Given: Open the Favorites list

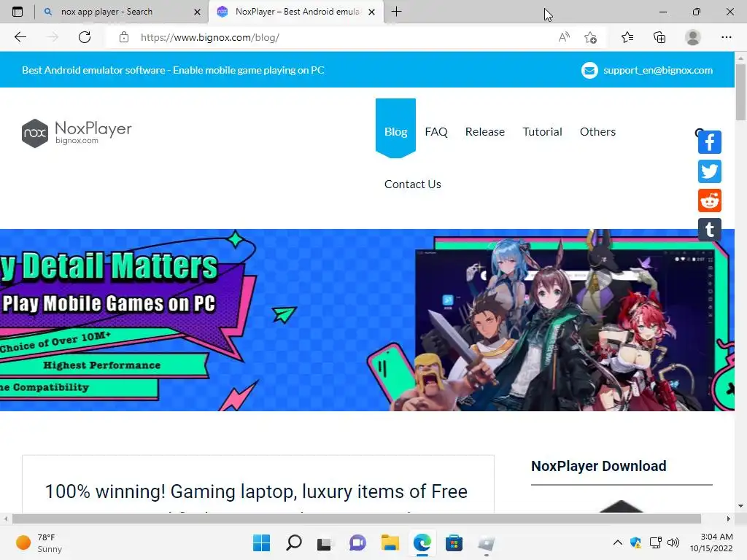Looking at the screenshot, I should pos(627,37).
